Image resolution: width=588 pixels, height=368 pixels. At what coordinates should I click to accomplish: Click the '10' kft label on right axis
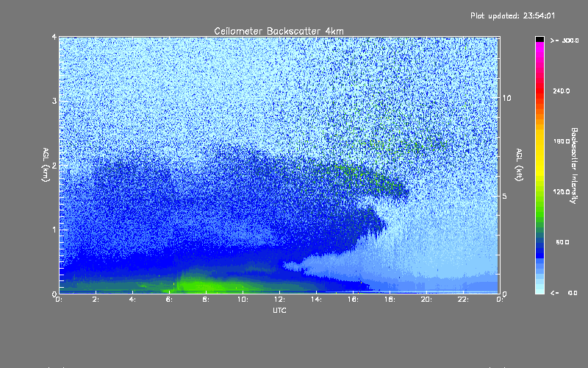506,98
